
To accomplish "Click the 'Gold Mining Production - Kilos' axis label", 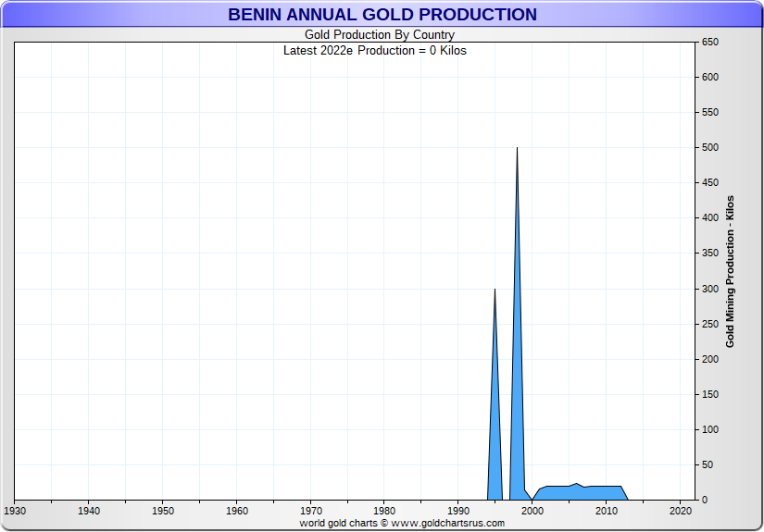I will point(730,271).
